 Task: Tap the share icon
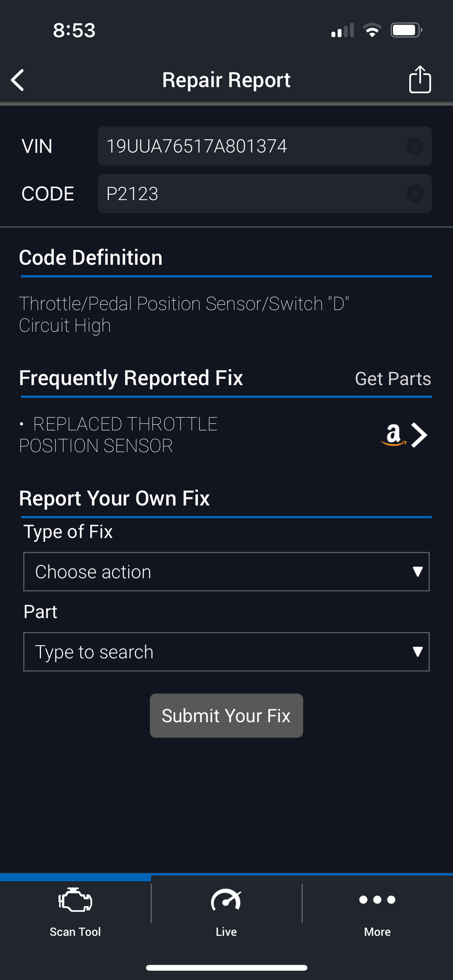point(420,79)
